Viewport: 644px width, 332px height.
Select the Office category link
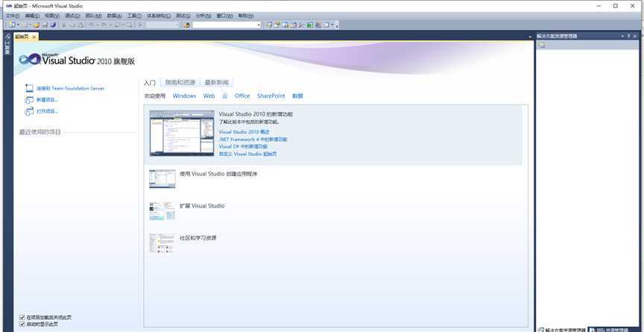coord(242,95)
